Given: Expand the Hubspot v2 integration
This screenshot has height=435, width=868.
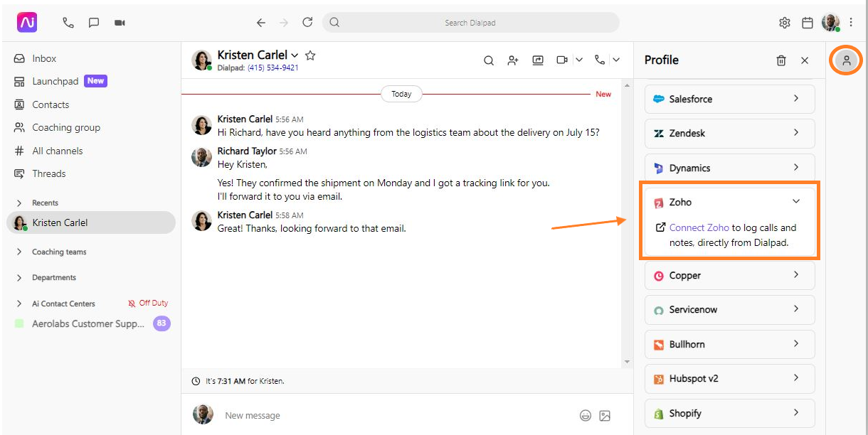Looking at the screenshot, I should point(730,379).
